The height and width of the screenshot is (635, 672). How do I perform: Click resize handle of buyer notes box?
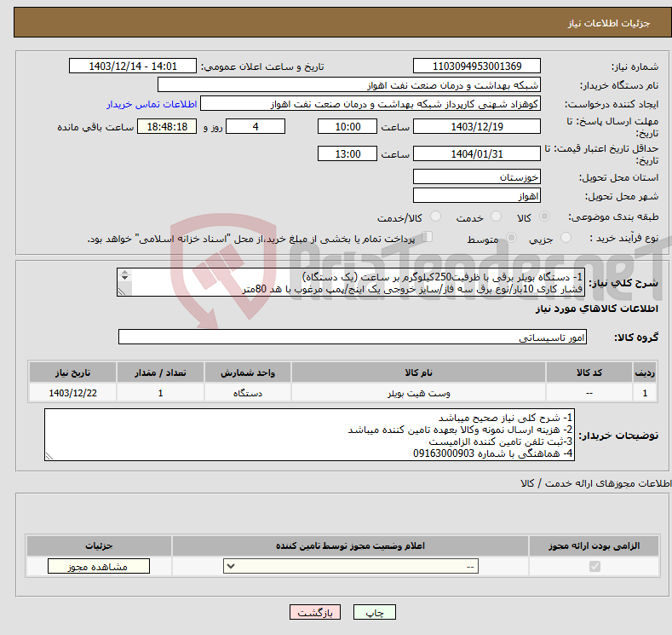coord(49,456)
